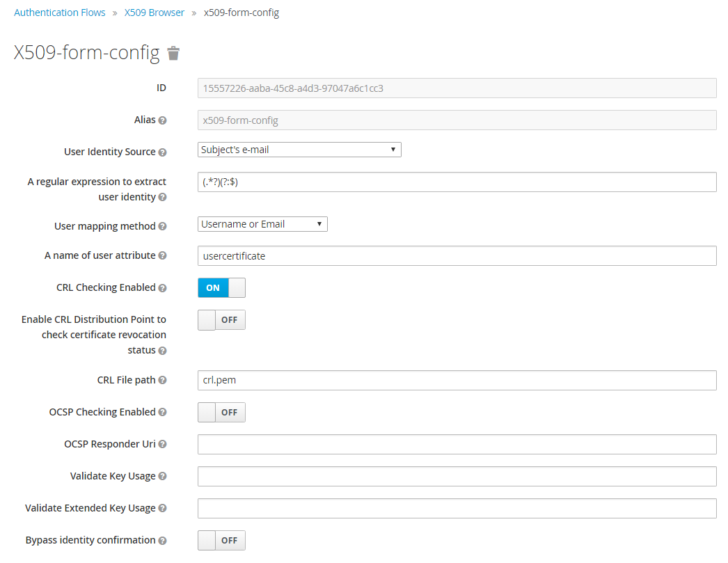Click help icon beside User mapping method

[x=162, y=226]
